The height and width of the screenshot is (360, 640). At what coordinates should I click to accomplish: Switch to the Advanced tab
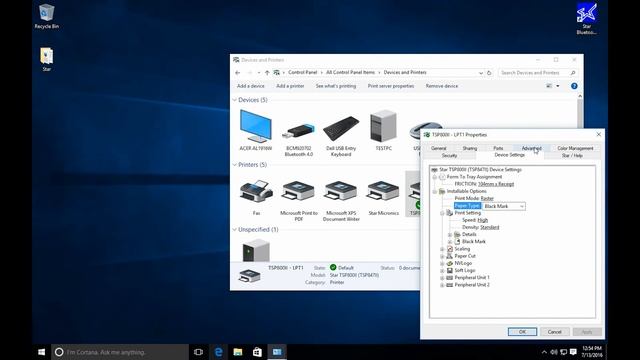[531, 148]
